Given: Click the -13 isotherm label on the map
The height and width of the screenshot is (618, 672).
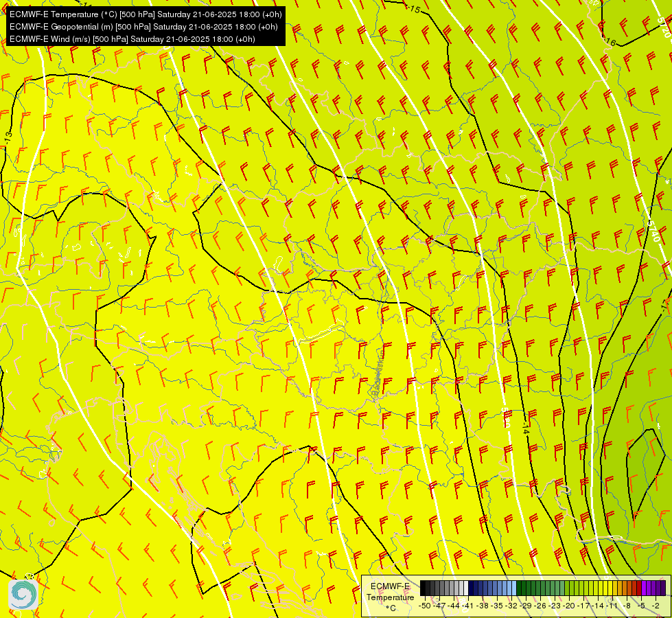Looking at the screenshot, I should (8, 137).
